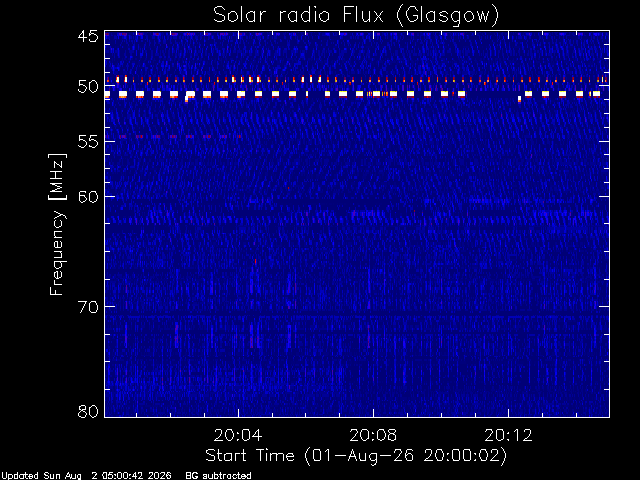Select the 70 MHz frequency axis label
Image resolution: width=640 pixels, height=480 pixels.
click(x=88, y=307)
